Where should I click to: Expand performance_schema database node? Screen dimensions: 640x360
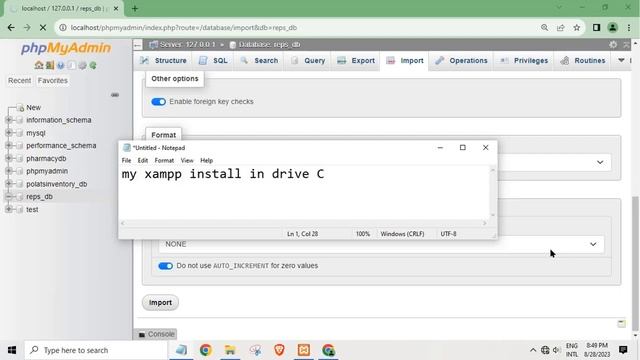[x=9, y=145]
